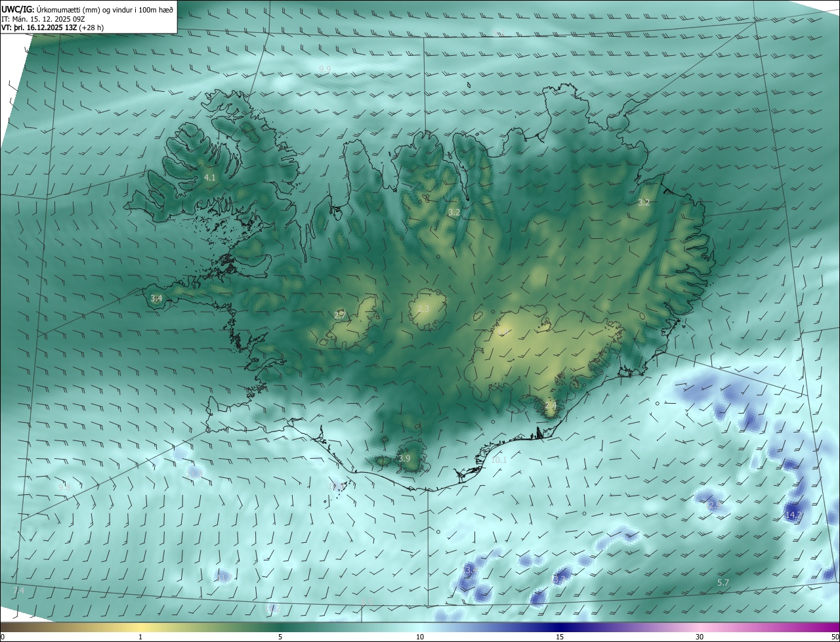The image size is (840, 642).
Task: Click the 9.8 value label over the sea
Action: pyautogui.click(x=64, y=487)
